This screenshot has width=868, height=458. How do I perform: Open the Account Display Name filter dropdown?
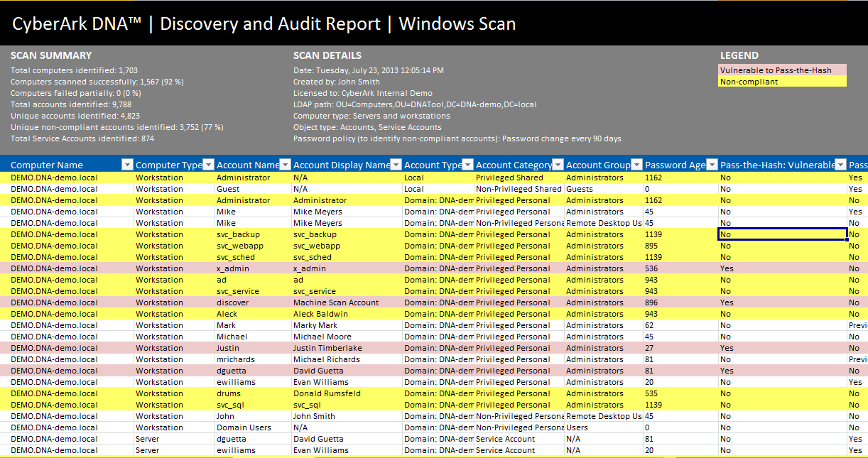point(396,165)
